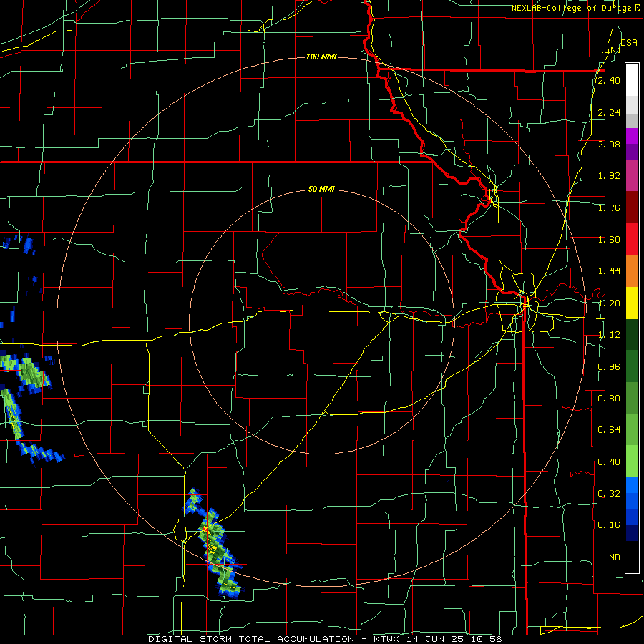644x644 pixels.
Task: Click the "ND" scale label
Action: pyautogui.click(x=615, y=557)
